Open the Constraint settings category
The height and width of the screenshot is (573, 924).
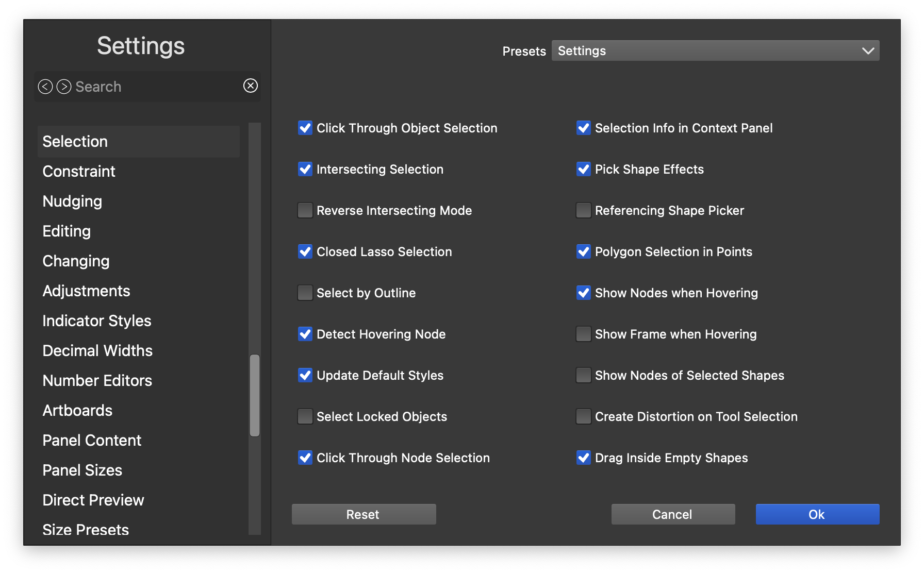[79, 171]
